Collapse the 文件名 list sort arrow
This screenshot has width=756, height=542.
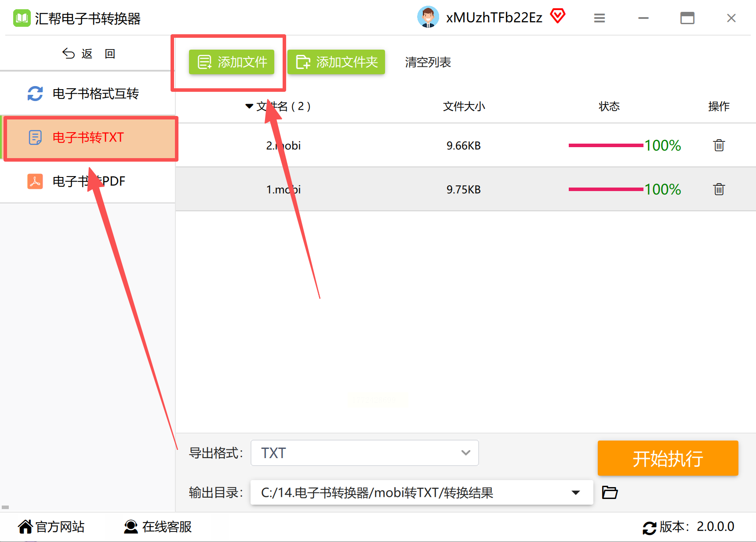click(249, 106)
